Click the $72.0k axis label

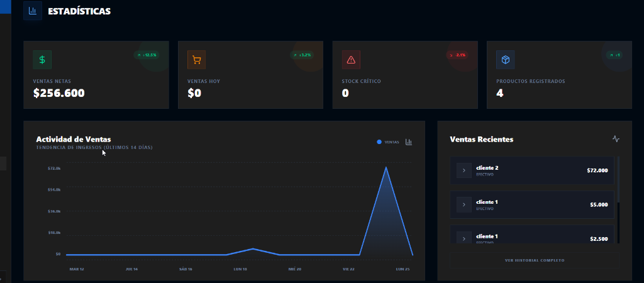[x=54, y=169]
